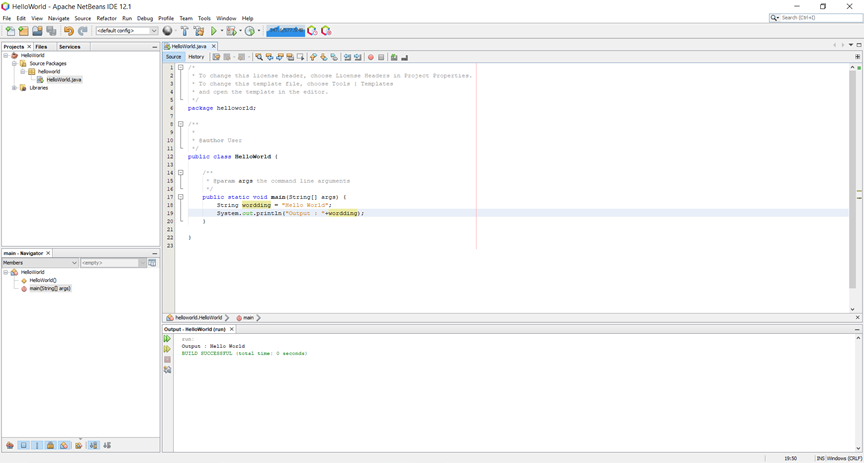Click the Save All toolbar icon
Viewport: 864px width, 463px height.
click(x=51, y=31)
